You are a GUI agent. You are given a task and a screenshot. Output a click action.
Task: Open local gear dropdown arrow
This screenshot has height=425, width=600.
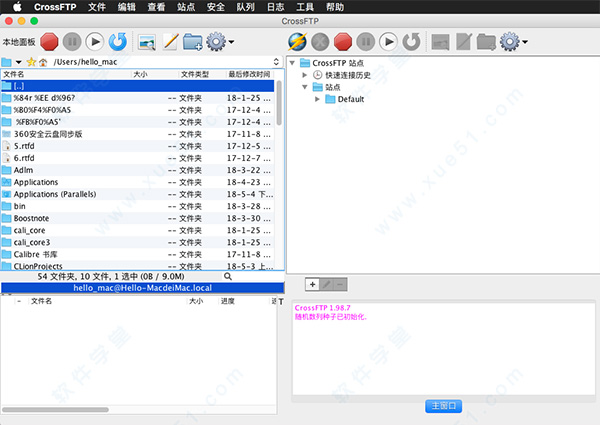[x=232, y=42]
